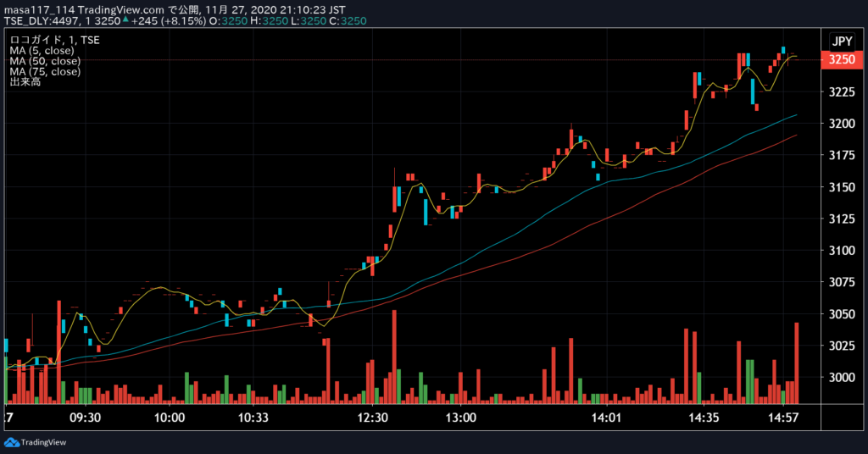Image resolution: width=868 pixels, height=454 pixels.
Task: Click the last red volume bar at 14:57
Action: pos(797,363)
